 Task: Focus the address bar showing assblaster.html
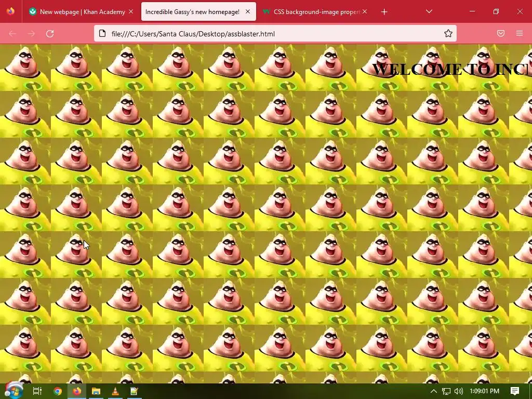(275, 34)
